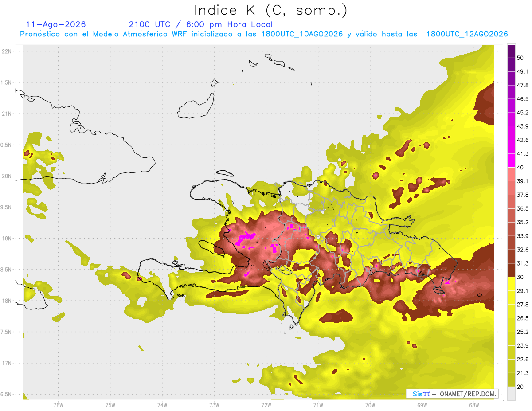Click the legend value "45.2"
Screen dimensions: 532x411
coord(523,113)
